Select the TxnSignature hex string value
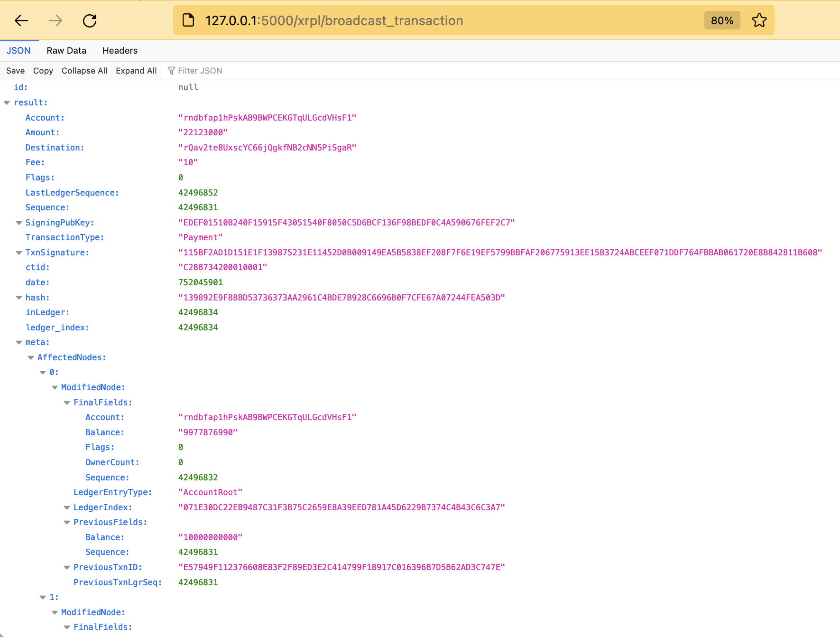Screen dimensions: 840x637 point(500,253)
